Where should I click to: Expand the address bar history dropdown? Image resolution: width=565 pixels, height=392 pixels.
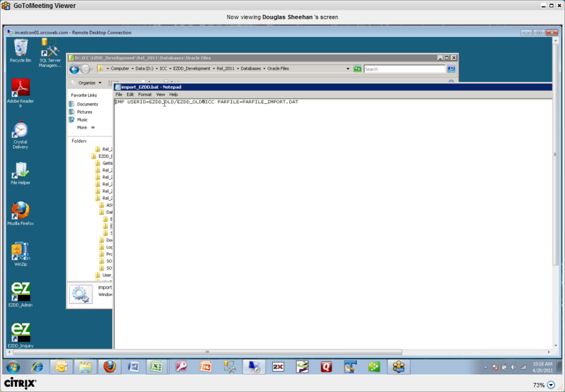click(348, 69)
